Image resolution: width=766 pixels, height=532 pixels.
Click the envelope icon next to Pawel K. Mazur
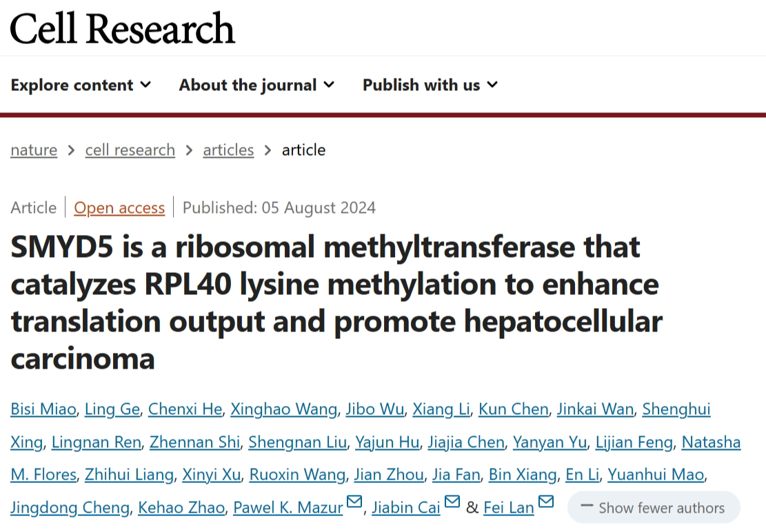pos(354,501)
